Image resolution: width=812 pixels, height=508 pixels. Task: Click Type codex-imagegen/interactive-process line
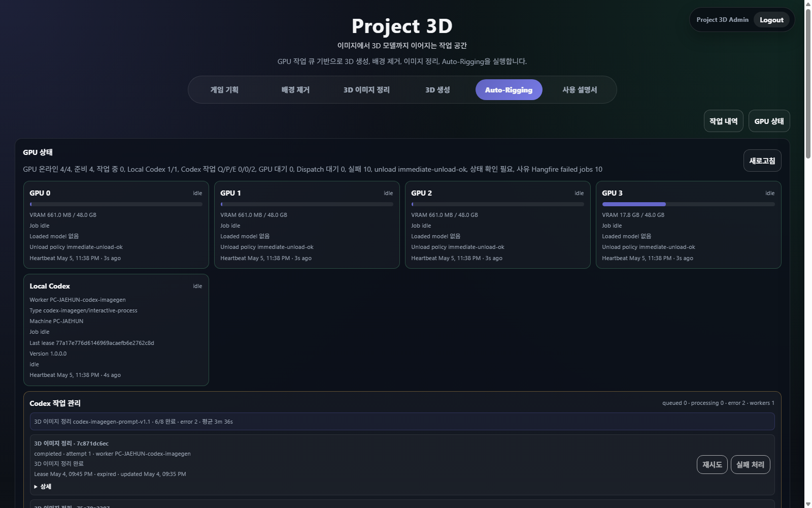pyautogui.click(x=83, y=310)
